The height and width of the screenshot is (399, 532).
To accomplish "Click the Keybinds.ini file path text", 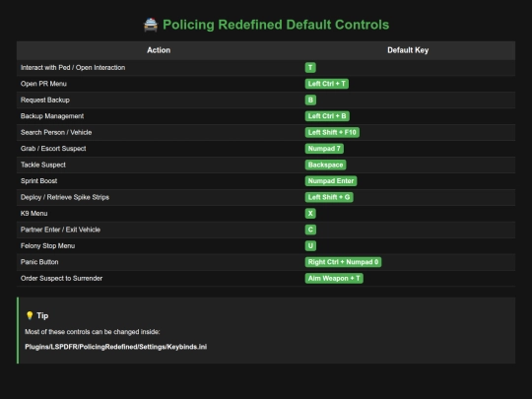I will pos(115,347).
